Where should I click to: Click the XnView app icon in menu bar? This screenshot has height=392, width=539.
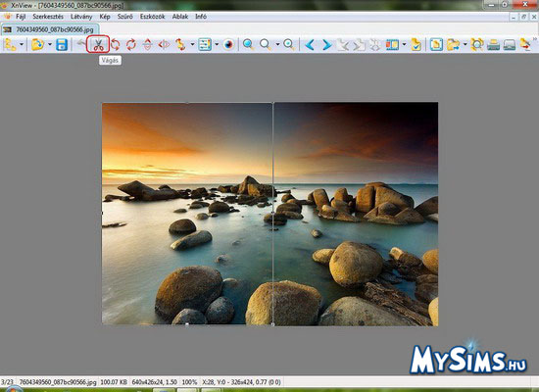(7, 16)
